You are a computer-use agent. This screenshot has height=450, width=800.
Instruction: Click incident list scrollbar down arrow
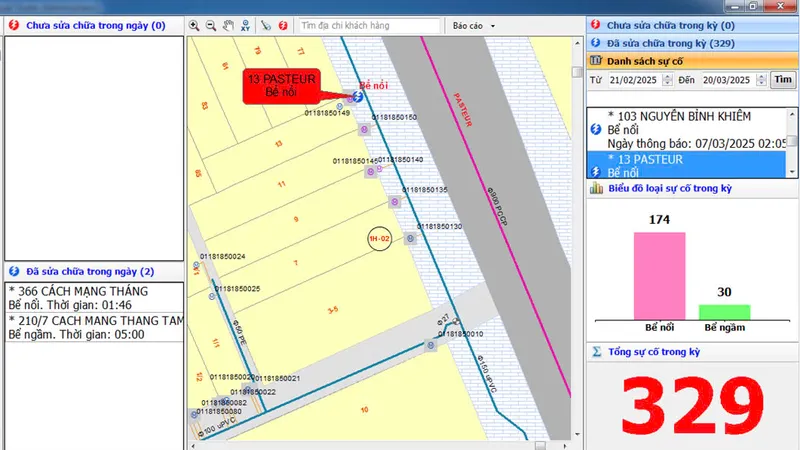pos(792,172)
